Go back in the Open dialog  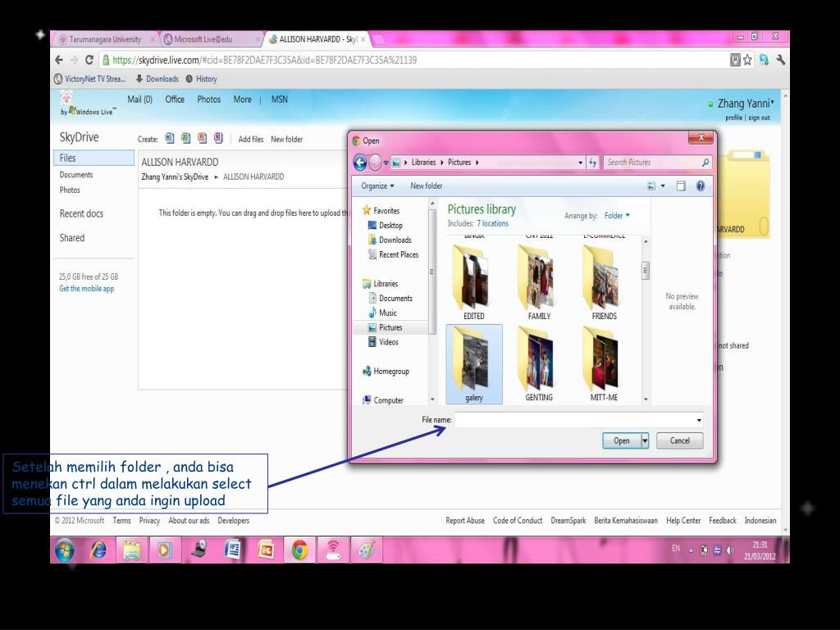pos(360,162)
